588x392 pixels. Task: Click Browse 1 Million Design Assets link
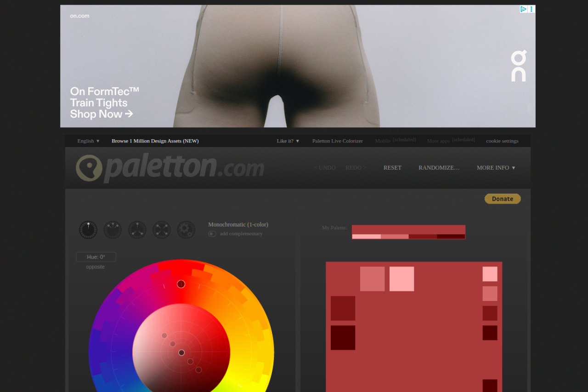[x=155, y=141]
